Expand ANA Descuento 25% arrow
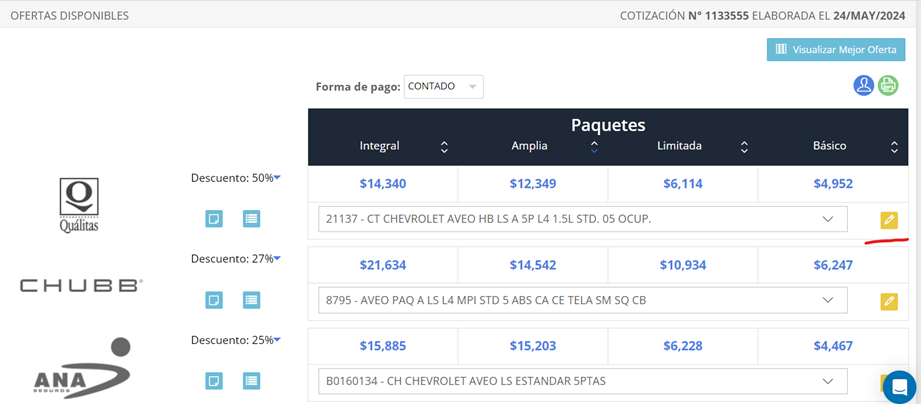 [277, 339]
